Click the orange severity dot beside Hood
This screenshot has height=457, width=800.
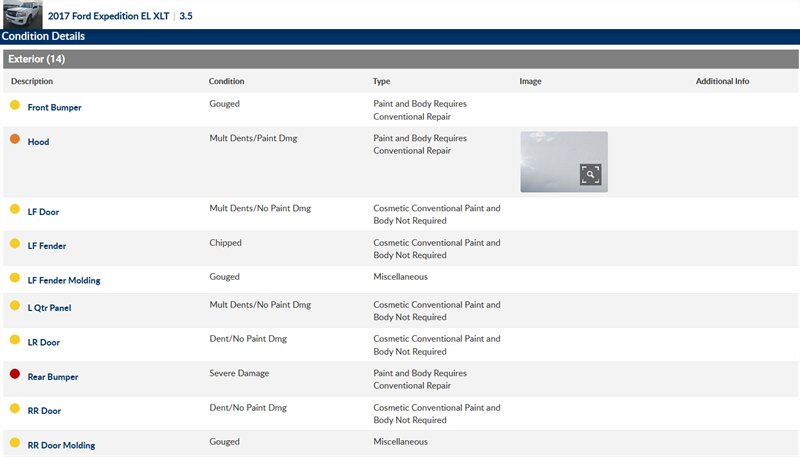(15, 140)
